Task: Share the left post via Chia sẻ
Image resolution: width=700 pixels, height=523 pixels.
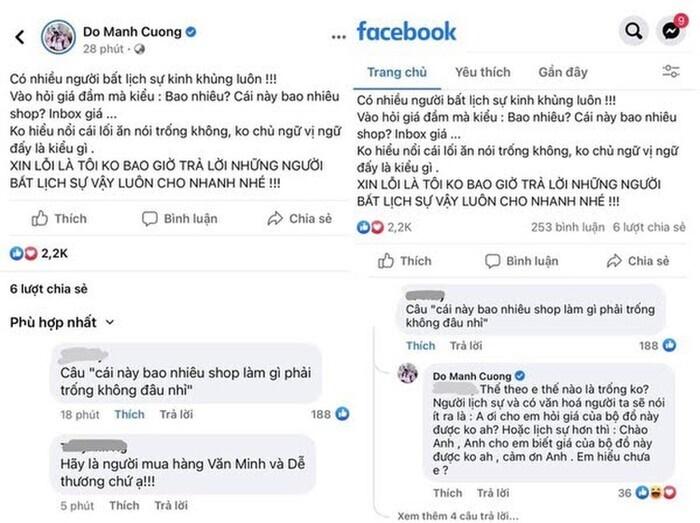Action: pos(299,218)
